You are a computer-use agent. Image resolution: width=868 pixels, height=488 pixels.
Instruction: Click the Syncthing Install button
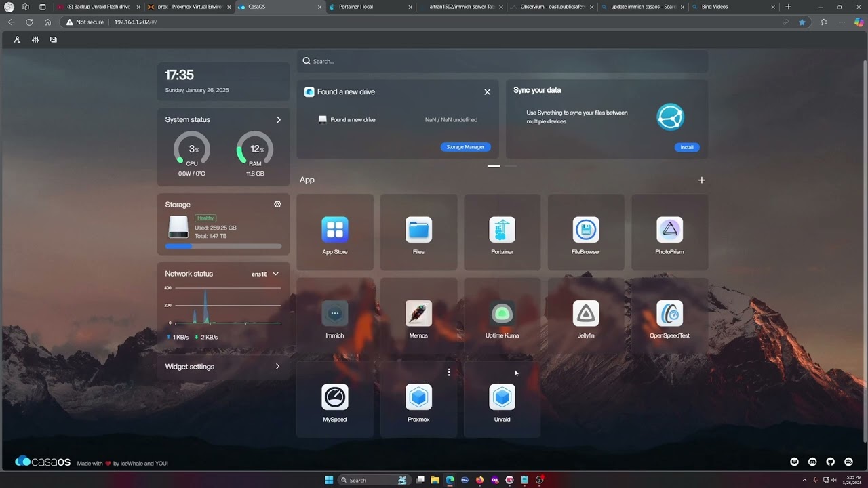687,147
